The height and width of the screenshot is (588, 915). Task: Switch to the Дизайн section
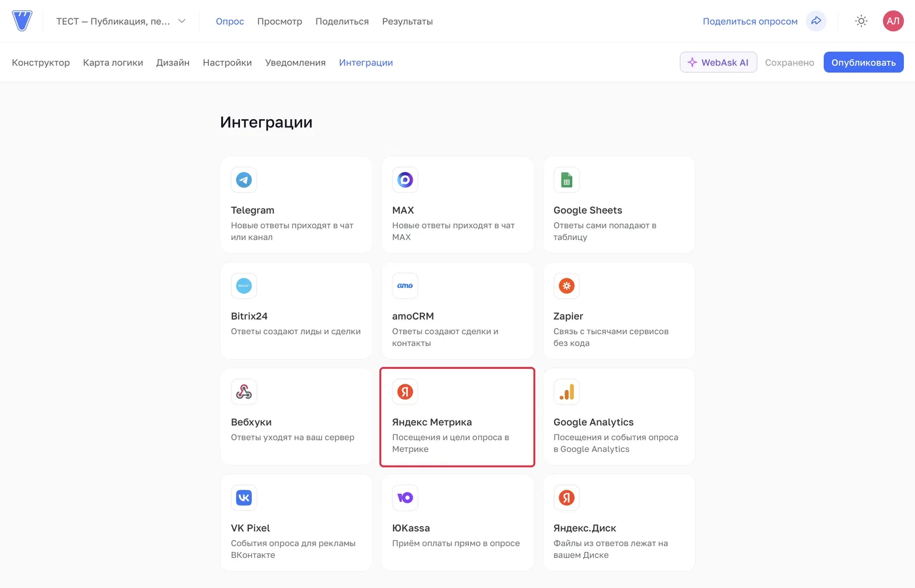click(x=173, y=63)
